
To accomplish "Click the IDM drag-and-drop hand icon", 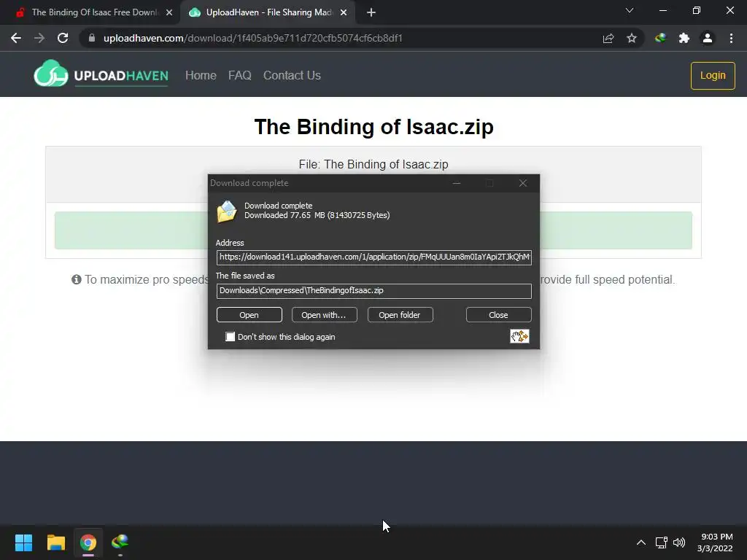I will [519, 336].
